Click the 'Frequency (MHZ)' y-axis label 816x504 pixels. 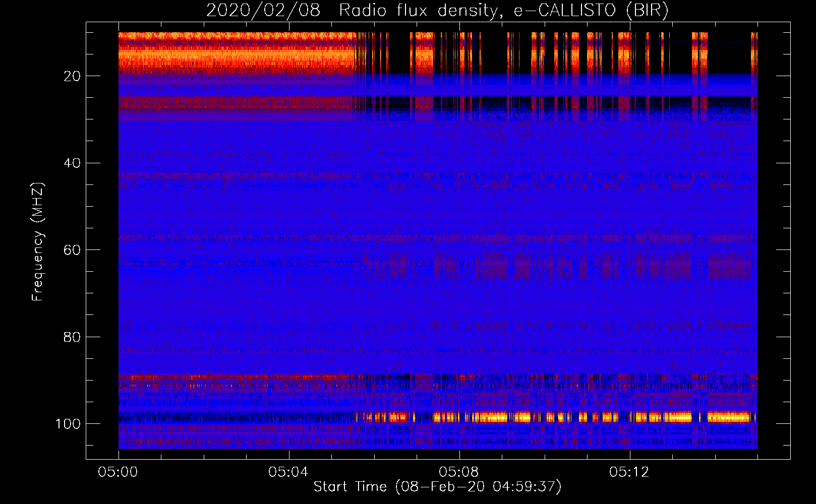38,242
